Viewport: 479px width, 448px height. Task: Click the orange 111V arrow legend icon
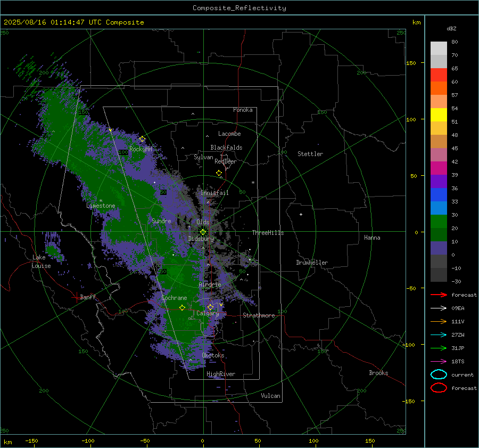pos(439,321)
